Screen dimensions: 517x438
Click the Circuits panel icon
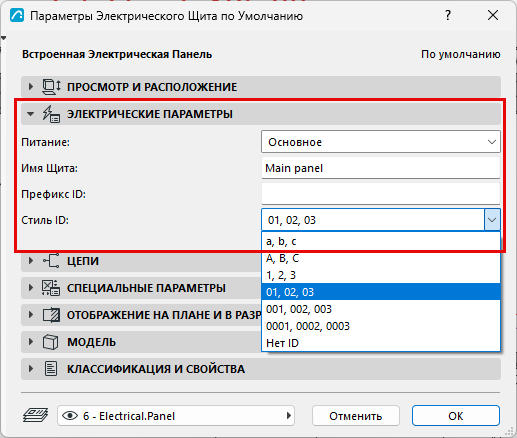pyautogui.click(x=51, y=261)
